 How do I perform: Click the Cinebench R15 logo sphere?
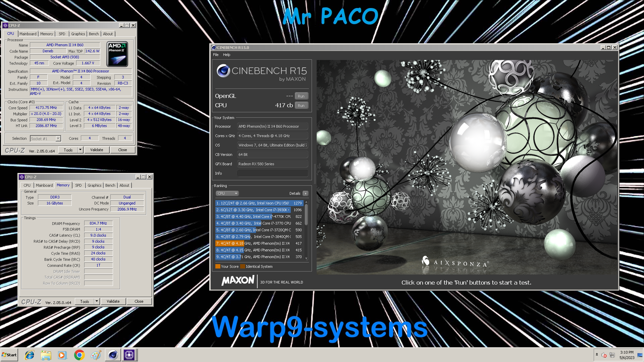click(223, 71)
